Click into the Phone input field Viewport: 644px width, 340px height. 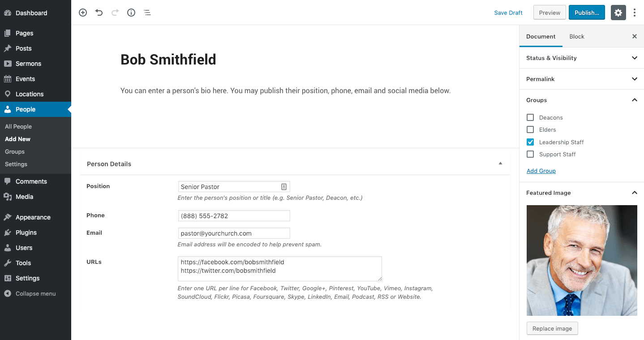pos(234,215)
